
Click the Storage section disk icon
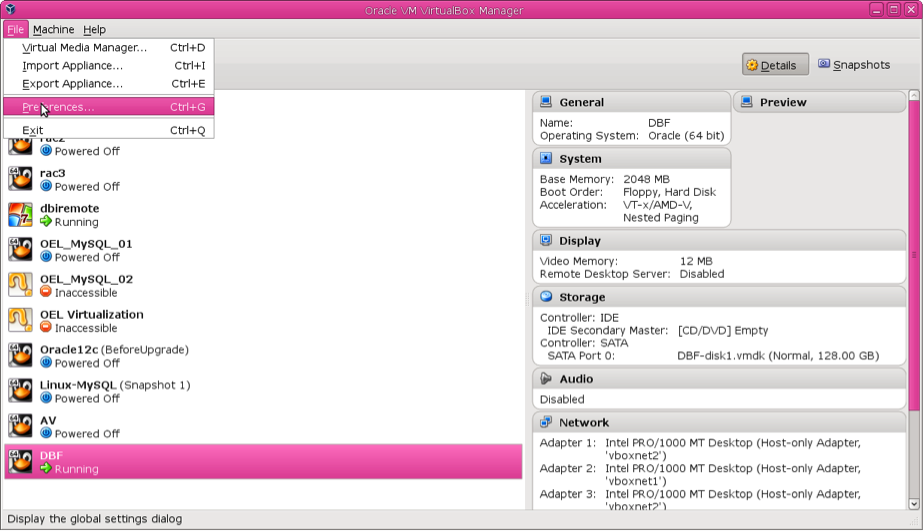pos(546,297)
